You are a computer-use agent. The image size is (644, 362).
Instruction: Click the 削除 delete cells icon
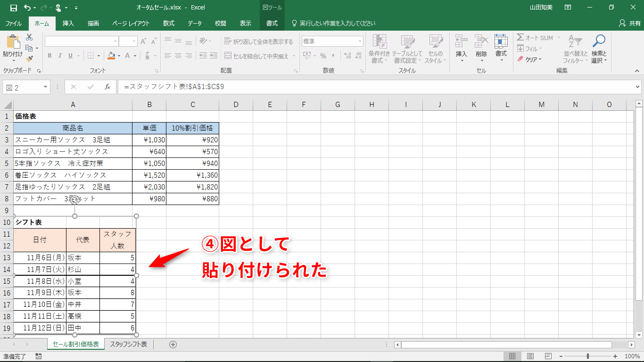481,49
